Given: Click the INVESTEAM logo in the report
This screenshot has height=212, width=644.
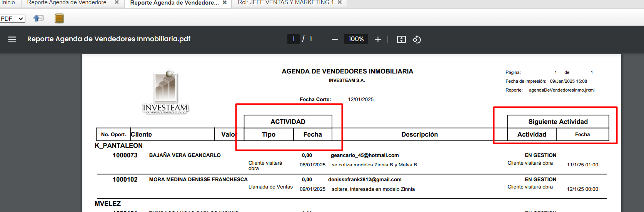Looking at the screenshot, I should [x=166, y=92].
